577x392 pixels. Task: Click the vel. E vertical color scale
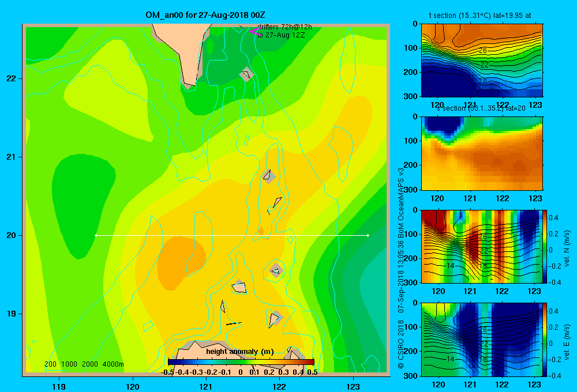click(545, 340)
